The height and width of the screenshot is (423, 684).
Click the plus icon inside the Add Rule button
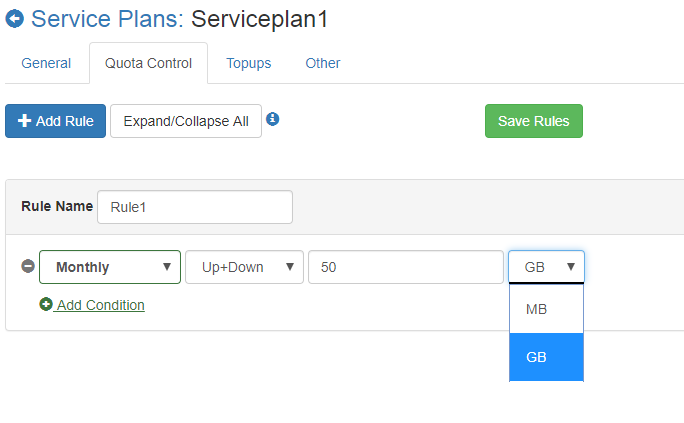click(x=24, y=121)
